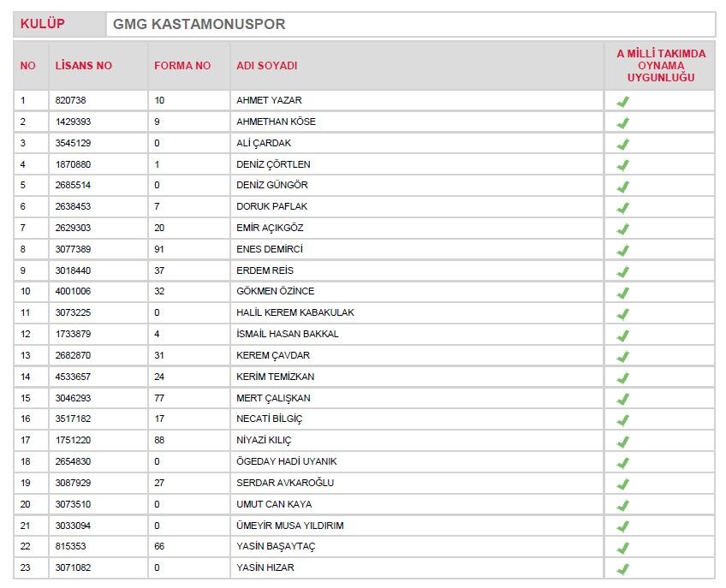Image resolution: width=726 pixels, height=588 pixels.
Task: Select the name DORUK PAFLAK
Action: coord(271,206)
